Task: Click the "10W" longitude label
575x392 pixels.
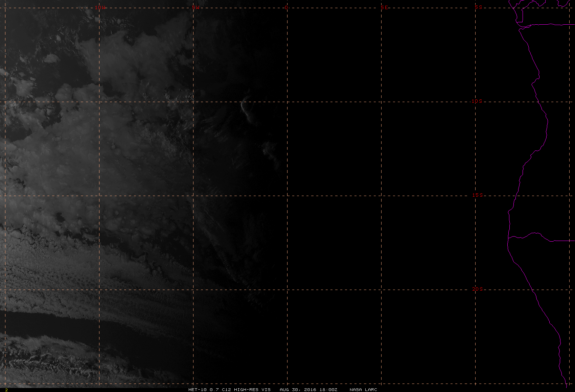Action: coord(100,7)
